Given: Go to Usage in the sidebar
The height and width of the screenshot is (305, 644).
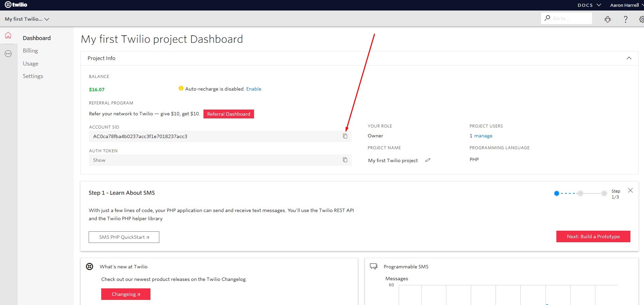Looking at the screenshot, I should (x=31, y=63).
